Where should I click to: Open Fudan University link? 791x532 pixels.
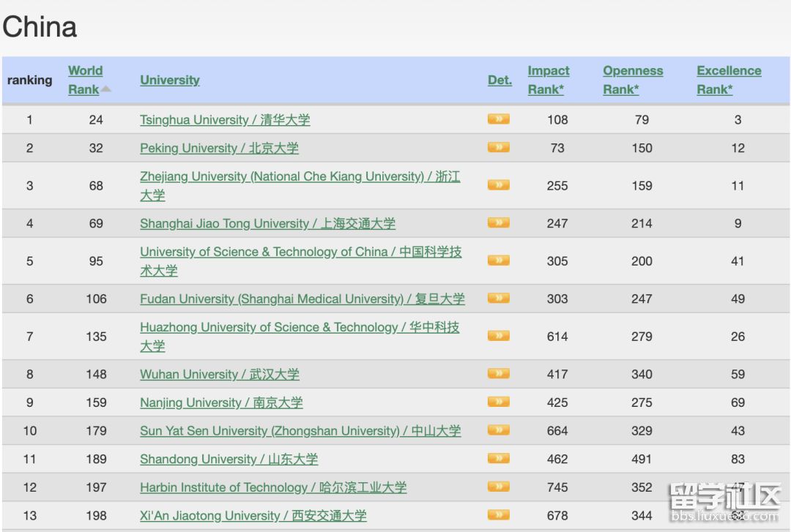(x=302, y=299)
